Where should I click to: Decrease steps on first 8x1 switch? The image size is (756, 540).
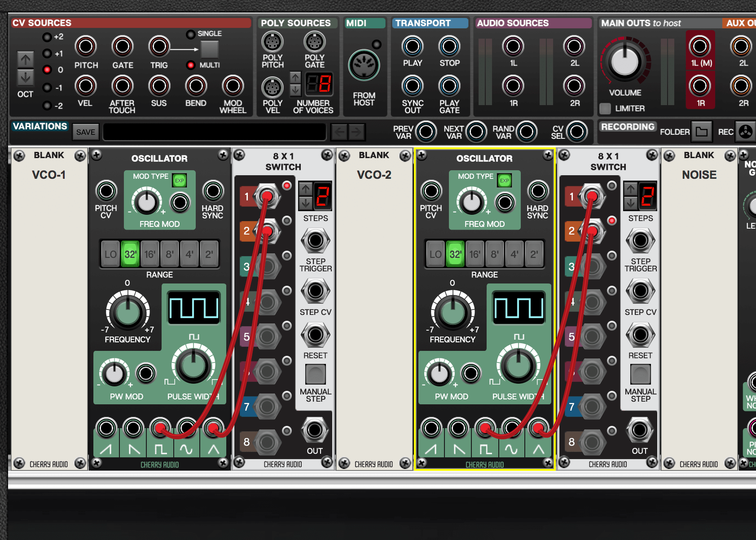tap(306, 203)
